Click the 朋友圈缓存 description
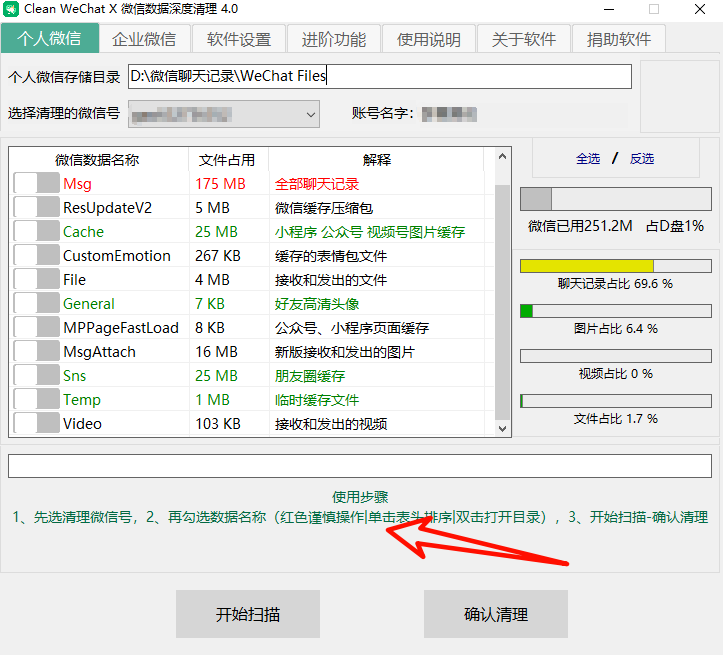723x655 pixels. (x=310, y=376)
